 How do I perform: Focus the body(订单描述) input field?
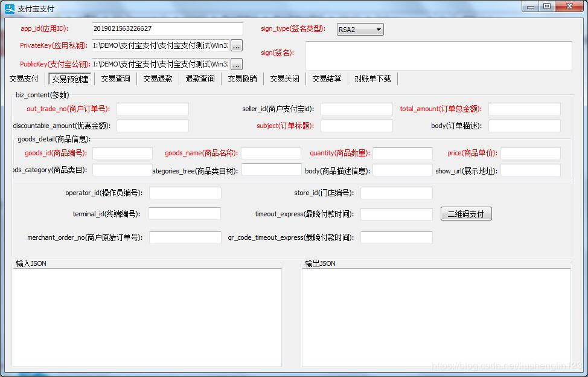tap(524, 126)
